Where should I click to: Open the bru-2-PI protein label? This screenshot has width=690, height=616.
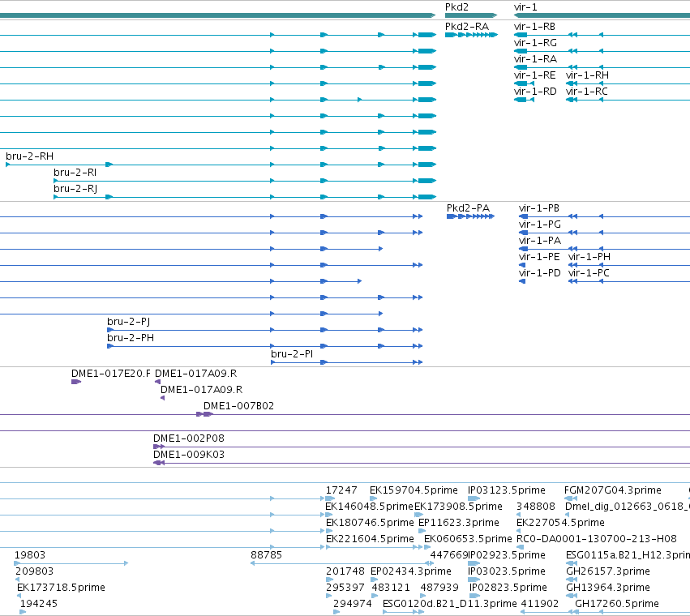pyautogui.click(x=292, y=354)
